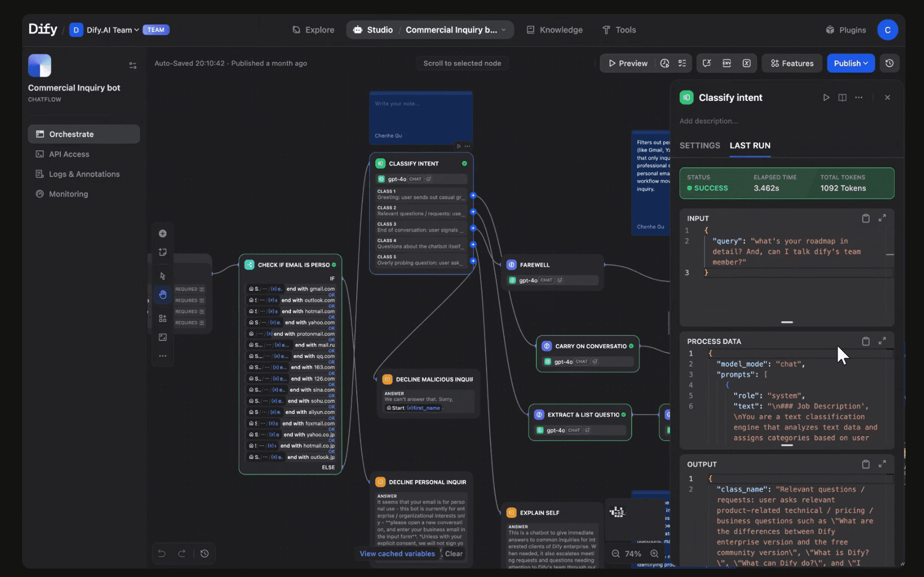Select the hand pan mode tool
The height and width of the screenshot is (577, 924).
click(163, 294)
